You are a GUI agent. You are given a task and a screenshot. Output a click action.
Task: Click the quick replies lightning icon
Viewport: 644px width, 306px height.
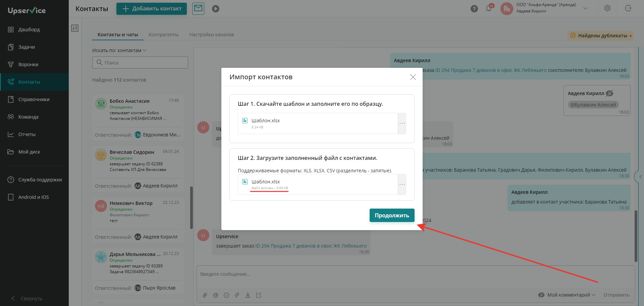click(x=237, y=295)
